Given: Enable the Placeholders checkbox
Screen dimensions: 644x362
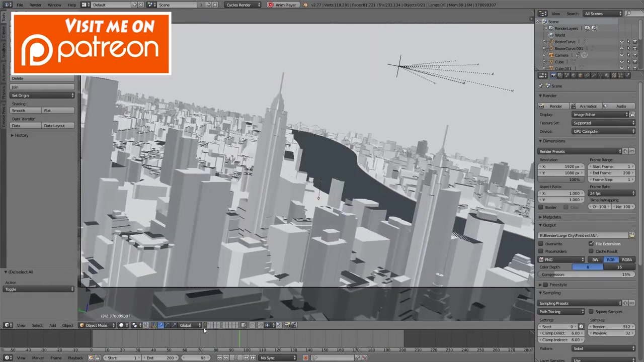Looking at the screenshot, I should tap(541, 251).
